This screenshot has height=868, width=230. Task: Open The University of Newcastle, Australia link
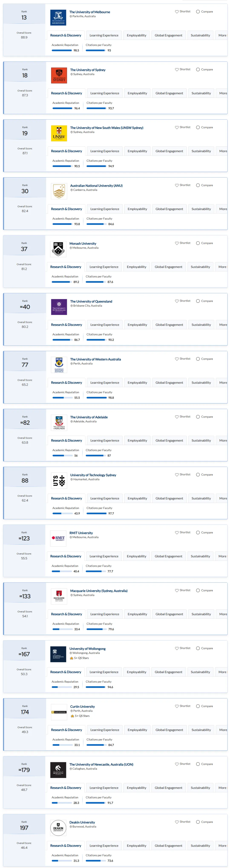point(101,764)
